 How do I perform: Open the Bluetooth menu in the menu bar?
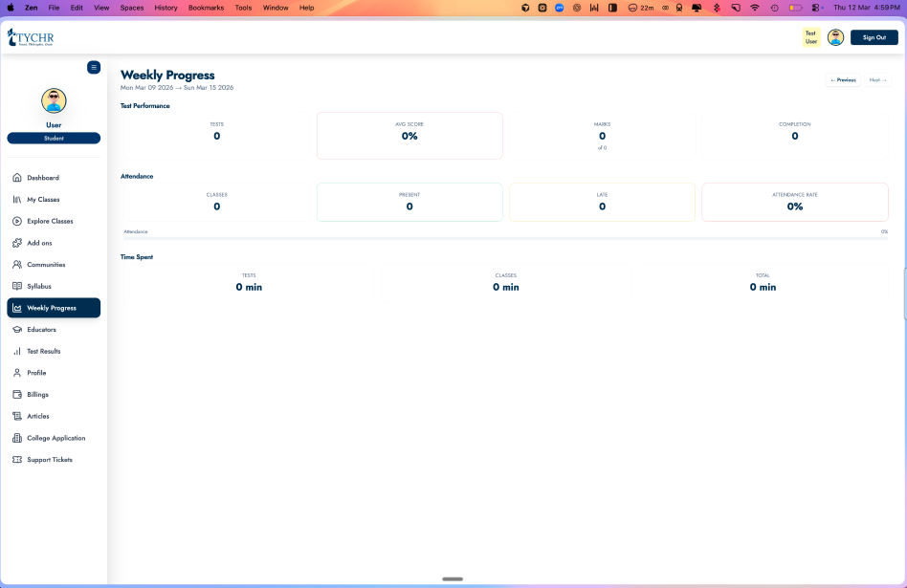click(x=717, y=8)
